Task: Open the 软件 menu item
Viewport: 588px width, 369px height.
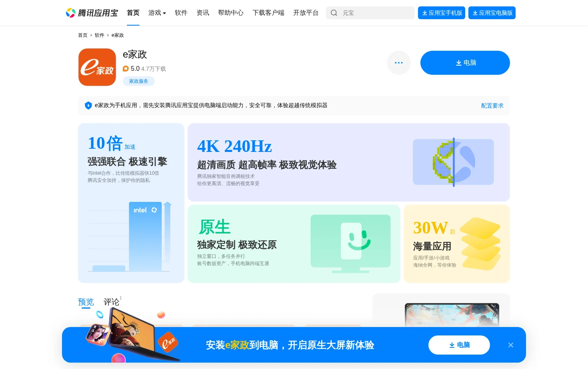Action: [181, 13]
